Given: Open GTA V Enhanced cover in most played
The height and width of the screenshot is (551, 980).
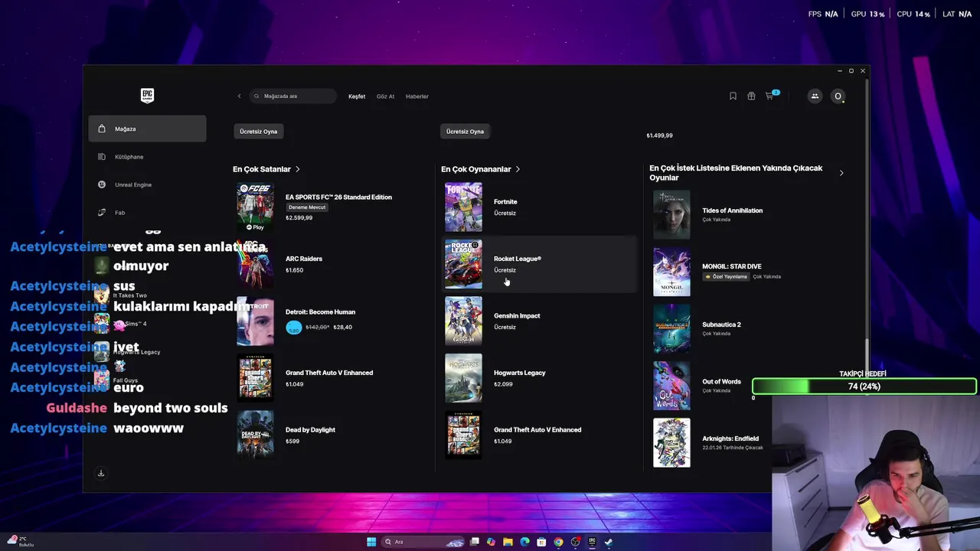Looking at the screenshot, I should tap(463, 435).
